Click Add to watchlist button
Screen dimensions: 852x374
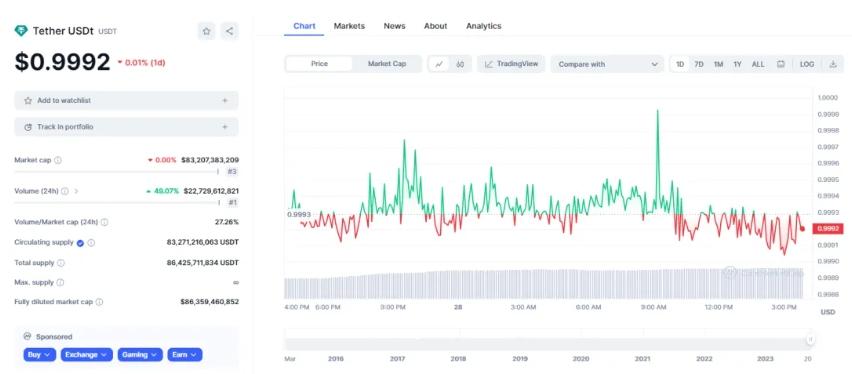tap(126, 101)
